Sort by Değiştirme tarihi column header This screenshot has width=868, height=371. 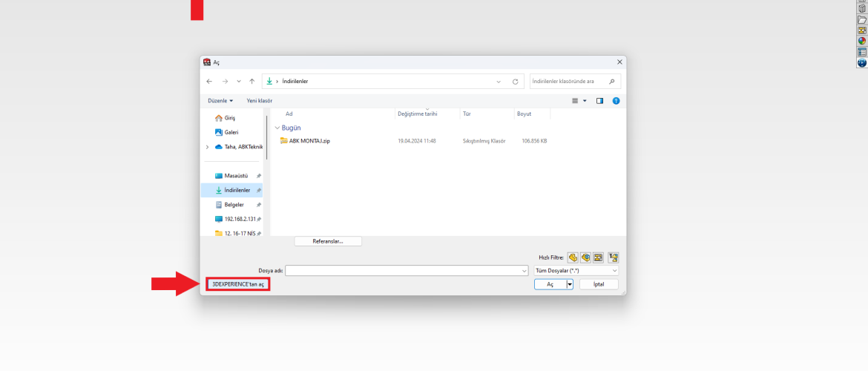pyautogui.click(x=418, y=114)
